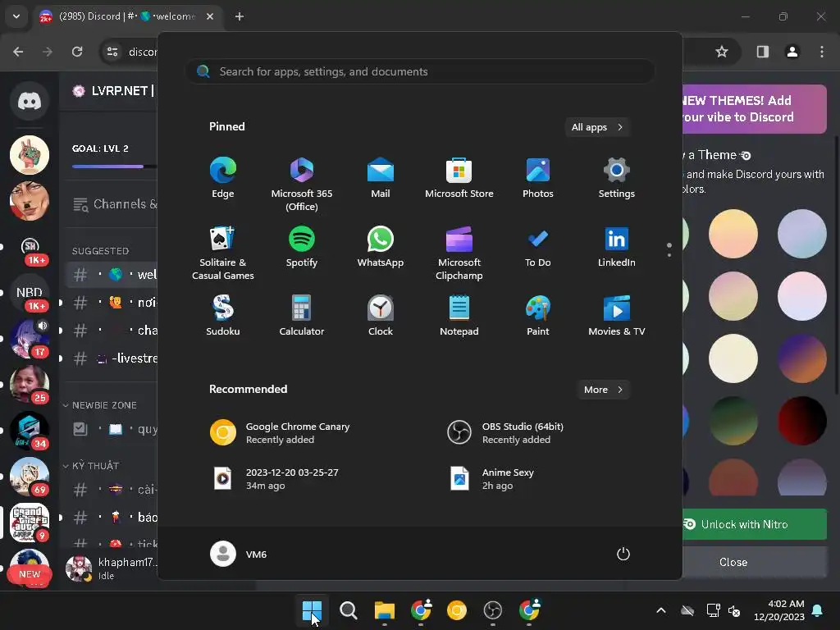Click the Windows Start button on taskbar

pyautogui.click(x=312, y=610)
